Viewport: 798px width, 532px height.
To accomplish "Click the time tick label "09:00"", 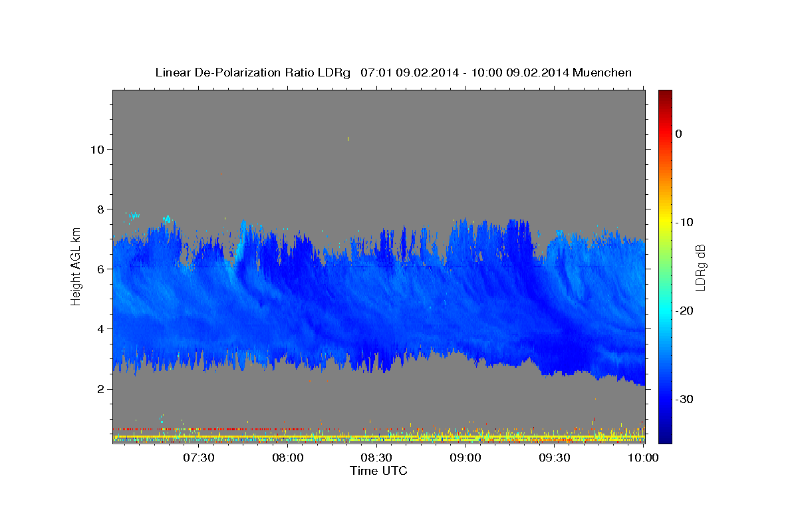I will (466, 458).
